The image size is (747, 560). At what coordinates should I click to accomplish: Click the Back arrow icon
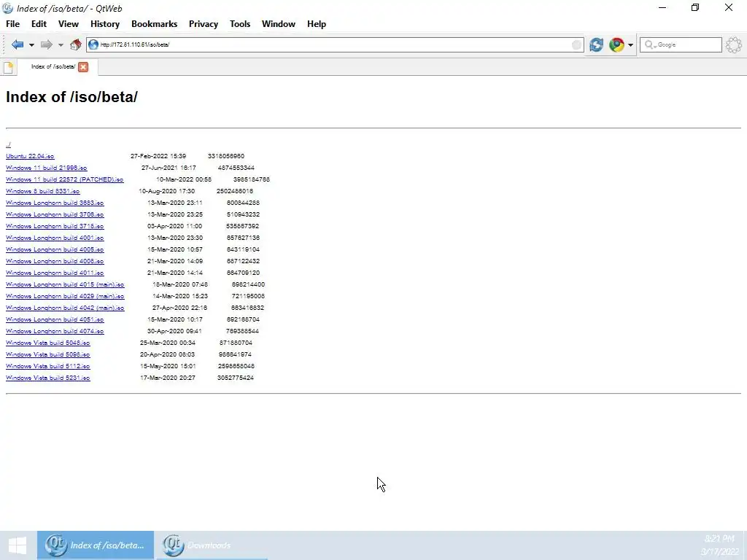pos(18,44)
